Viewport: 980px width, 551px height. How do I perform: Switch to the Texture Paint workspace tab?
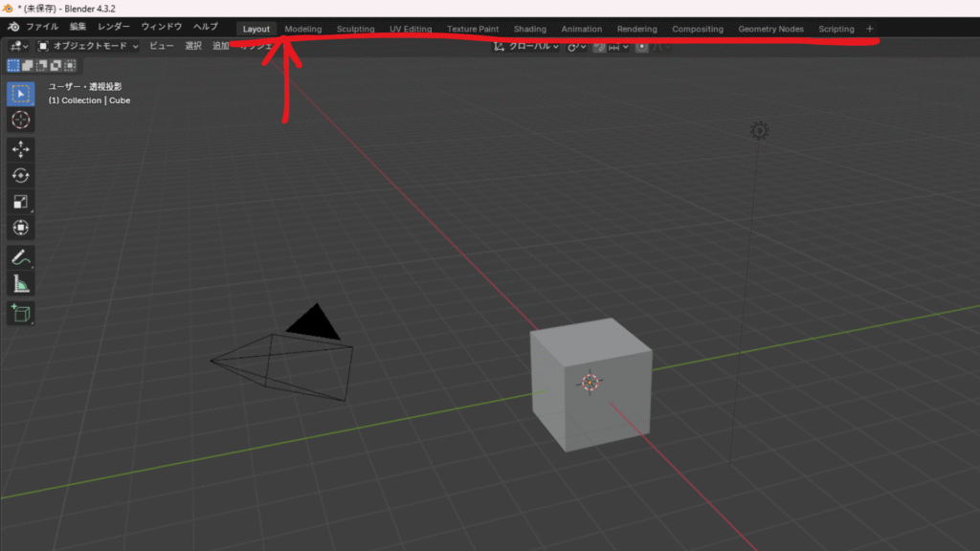473,29
